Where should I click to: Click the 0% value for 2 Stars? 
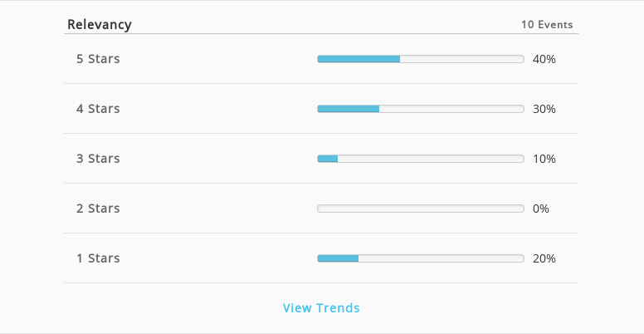[x=541, y=209]
